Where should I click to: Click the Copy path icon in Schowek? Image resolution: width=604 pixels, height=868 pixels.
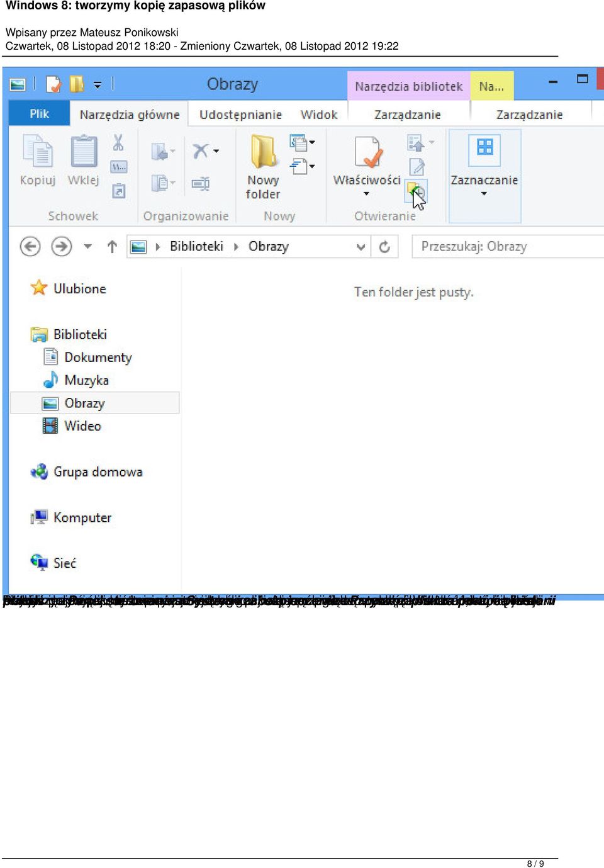[x=119, y=167]
